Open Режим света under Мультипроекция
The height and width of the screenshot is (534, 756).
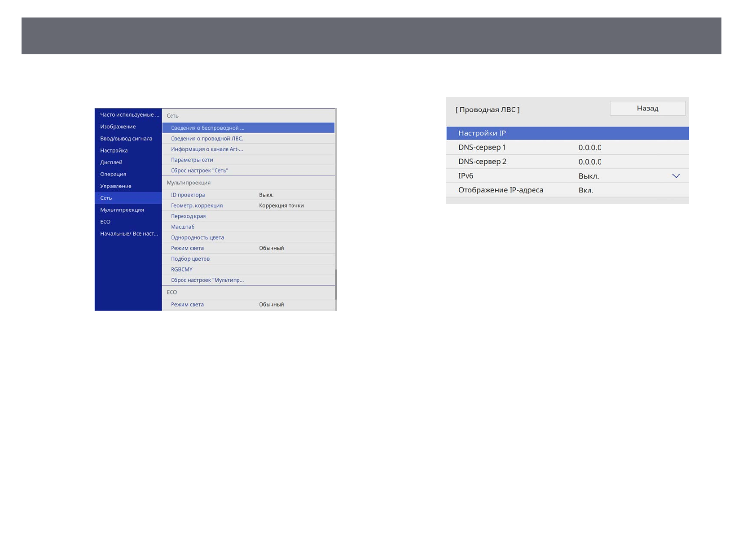tap(248, 248)
